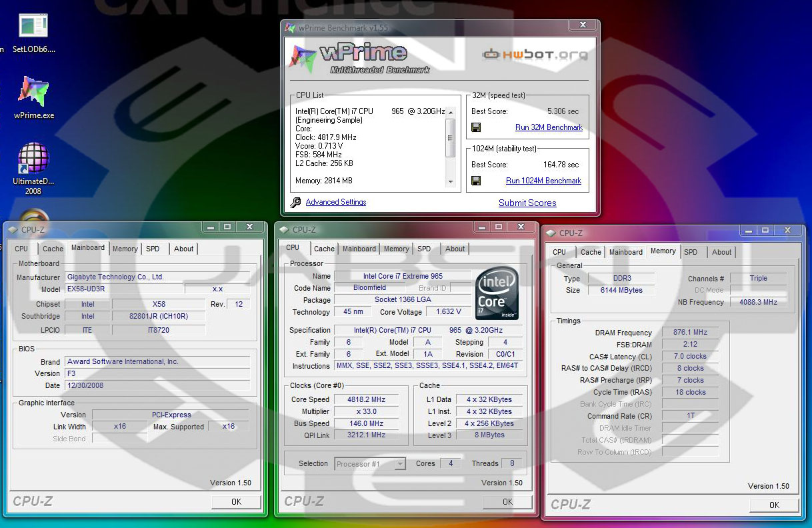Switch to CPU tab in Mainboard CPU-Z window

coord(21,249)
